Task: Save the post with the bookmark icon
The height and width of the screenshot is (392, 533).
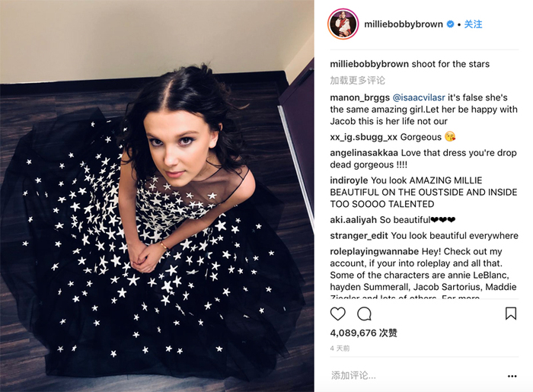Action: pyautogui.click(x=511, y=313)
